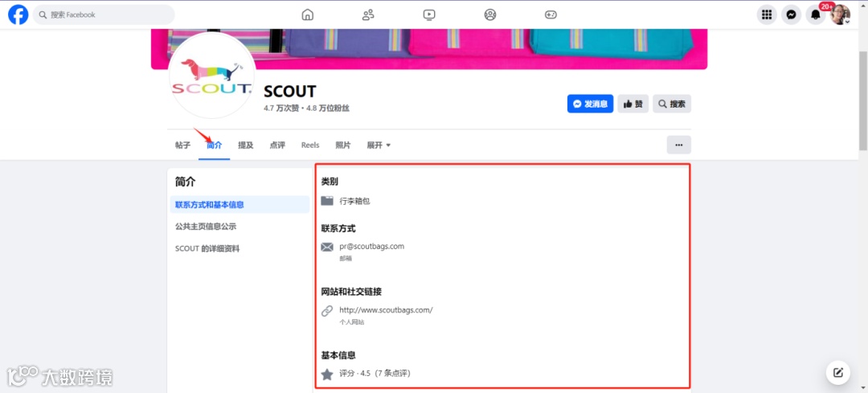
Task: Open the Messenger icon in top bar
Action: pyautogui.click(x=791, y=15)
